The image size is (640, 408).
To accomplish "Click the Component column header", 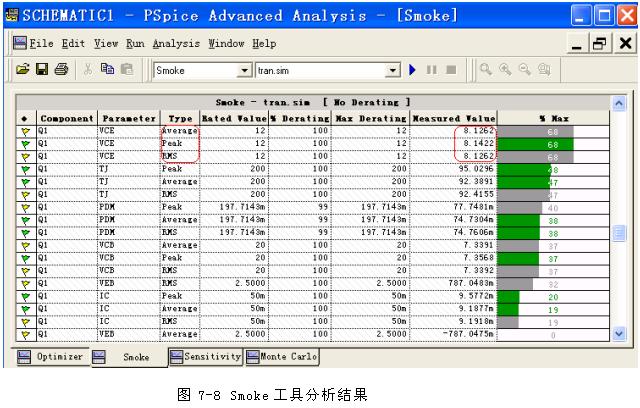I will (67, 119).
